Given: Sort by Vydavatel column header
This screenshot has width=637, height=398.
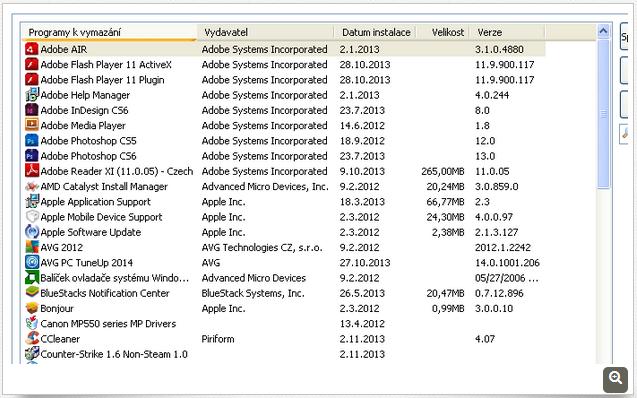Looking at the screenshot, I should click(x=266, y=32).
